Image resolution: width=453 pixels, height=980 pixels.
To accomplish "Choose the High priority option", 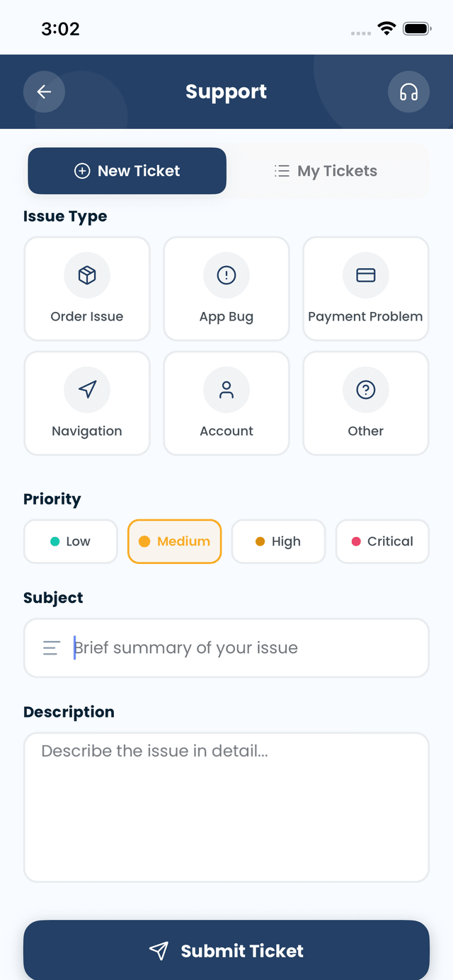I will pyautogui.click(x=278, y=541).
